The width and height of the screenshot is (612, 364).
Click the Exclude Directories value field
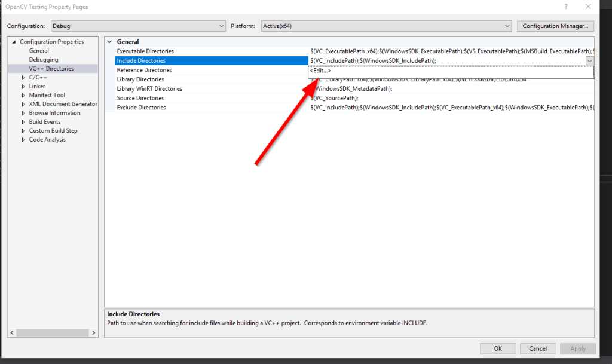point(451,108)
